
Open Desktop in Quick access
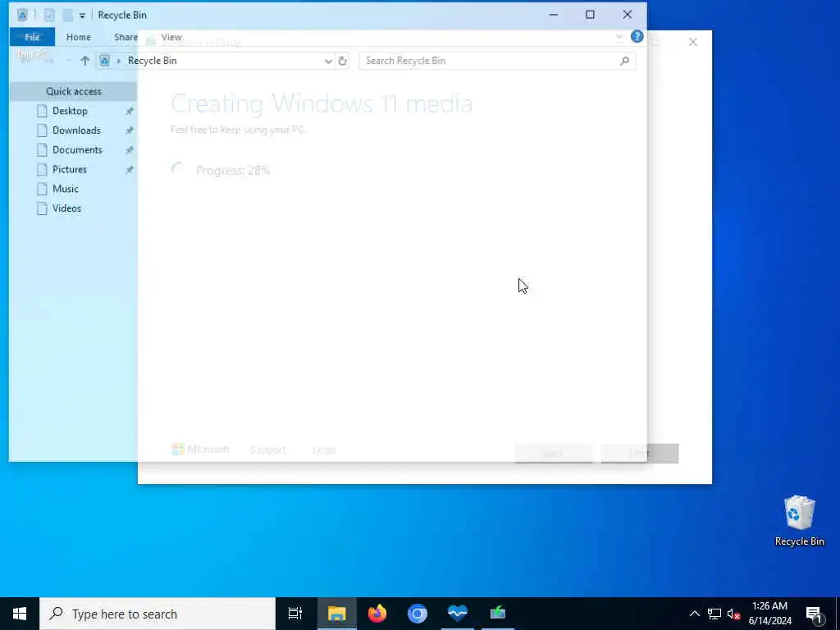tap(70, 111)
